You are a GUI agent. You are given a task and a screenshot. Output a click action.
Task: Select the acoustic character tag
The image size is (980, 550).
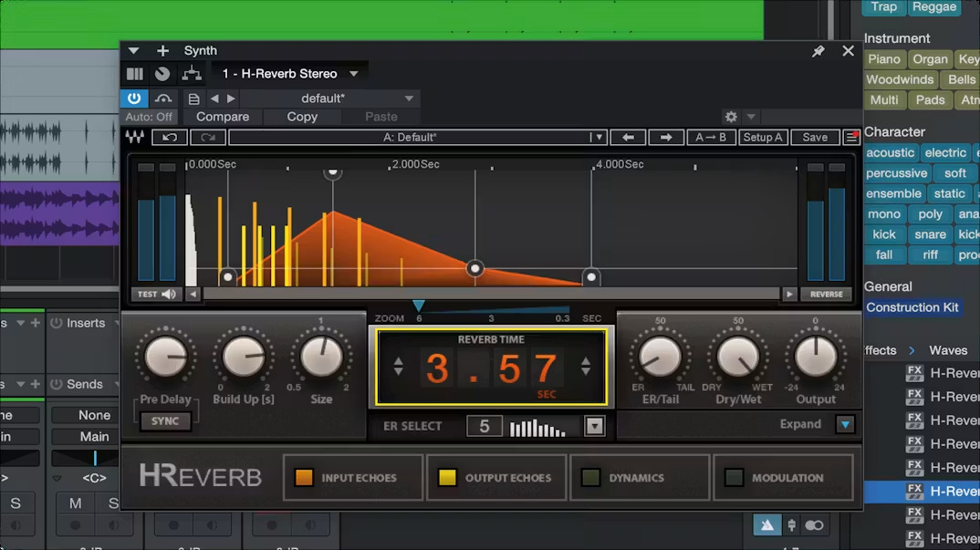tap(890, 153)
